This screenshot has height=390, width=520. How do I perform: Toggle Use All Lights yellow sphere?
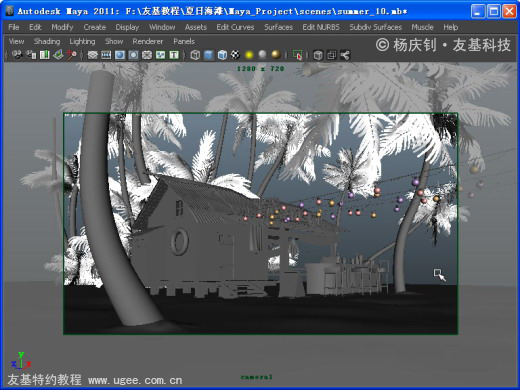[x=249, y=55]
